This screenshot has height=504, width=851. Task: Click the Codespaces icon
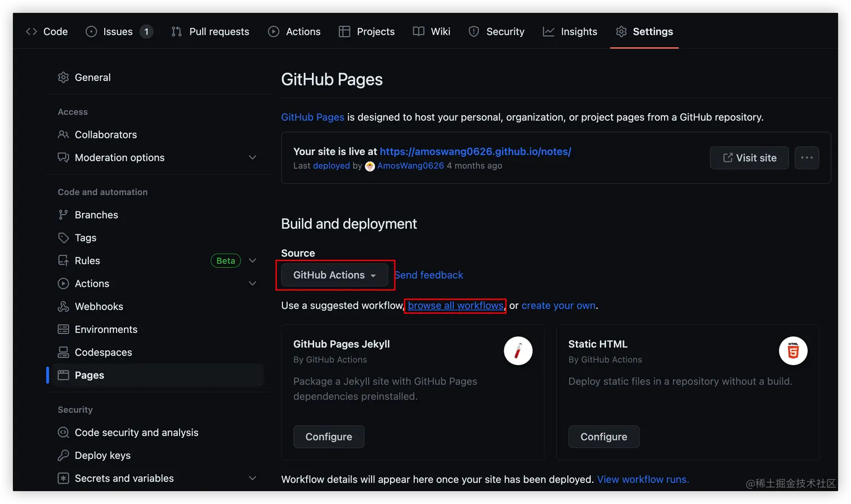point(64,352)
